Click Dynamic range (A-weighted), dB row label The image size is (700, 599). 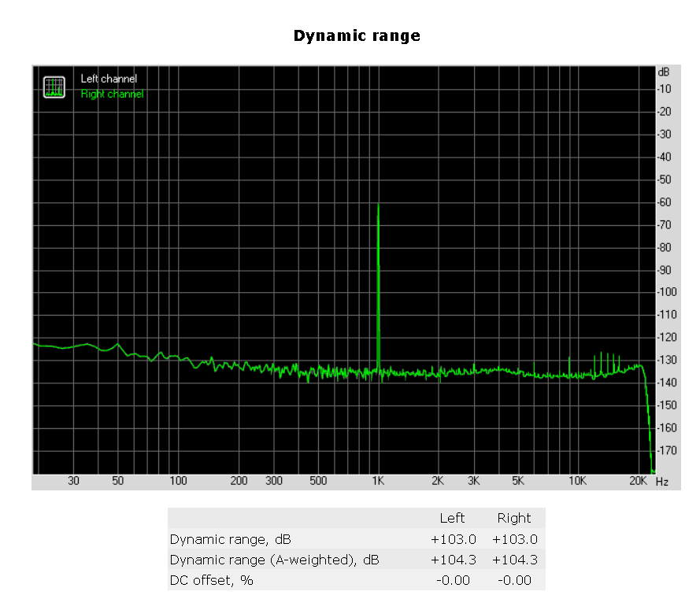coord(275,560)
